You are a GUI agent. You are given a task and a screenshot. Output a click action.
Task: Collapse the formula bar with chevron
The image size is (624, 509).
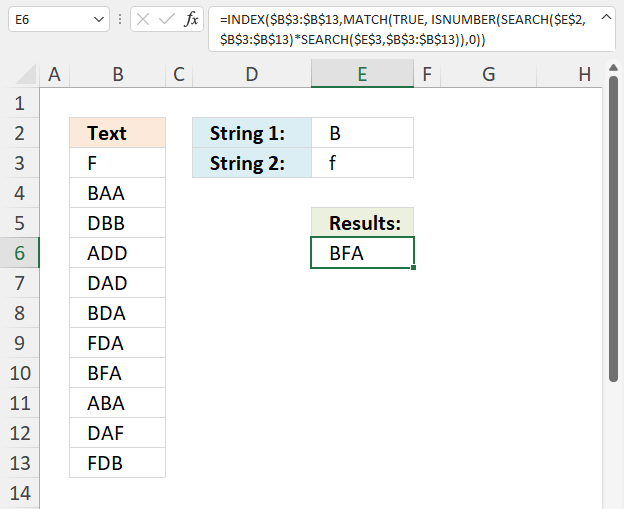pos(605,17)
